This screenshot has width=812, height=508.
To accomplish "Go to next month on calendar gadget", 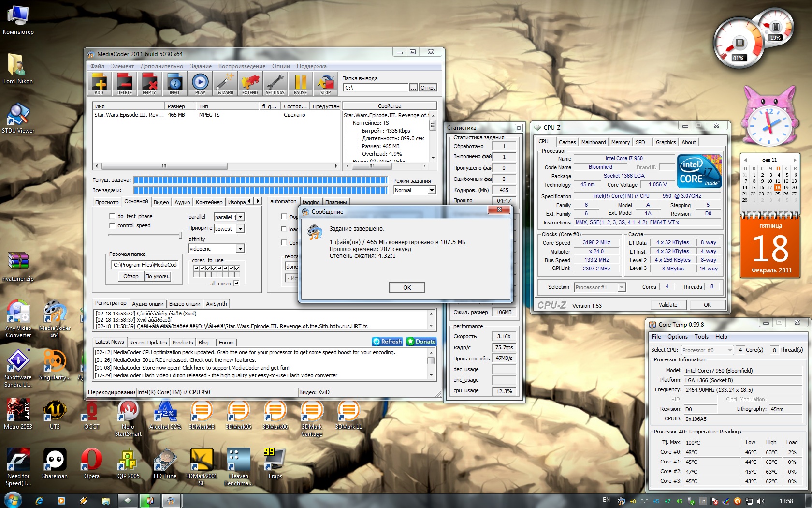I will pyautogui.click(x=795, y=160).
